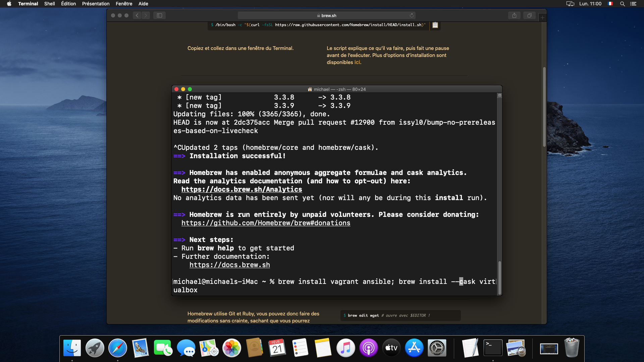644x362 pixels.
Task: Click the Homebrew/brew#donations link in Terminal
Action: tap(266, 223)
